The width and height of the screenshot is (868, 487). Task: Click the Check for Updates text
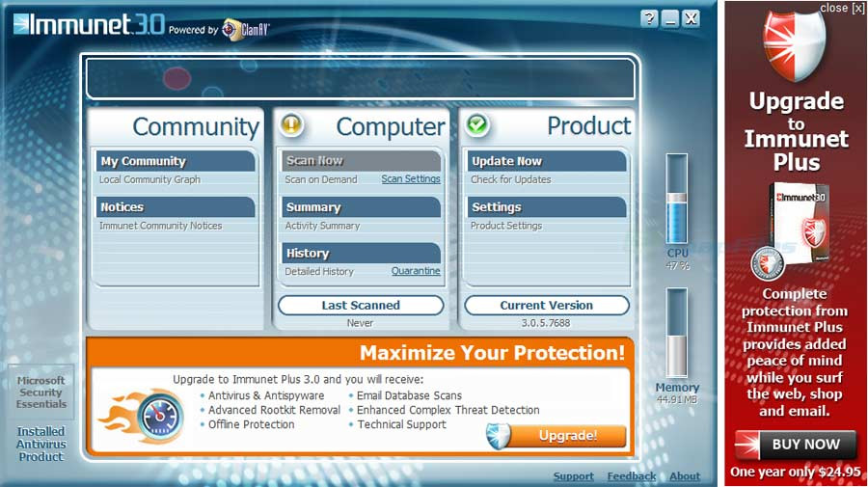pyautogui.click(x=511, y=179)
